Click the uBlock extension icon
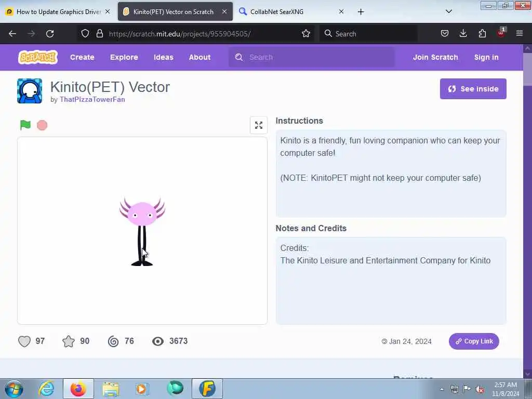 point(501,33)
